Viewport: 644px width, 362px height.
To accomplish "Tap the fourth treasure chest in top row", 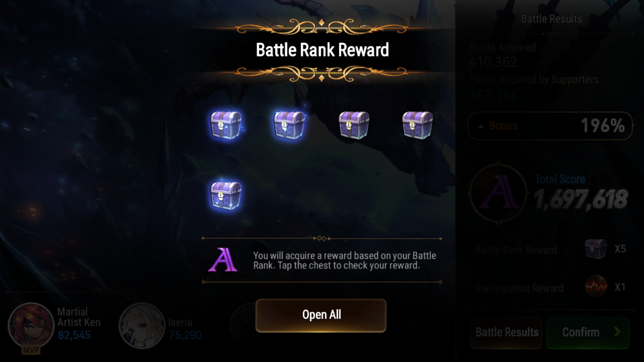I will pyautogui.click(x=418, y=125).
